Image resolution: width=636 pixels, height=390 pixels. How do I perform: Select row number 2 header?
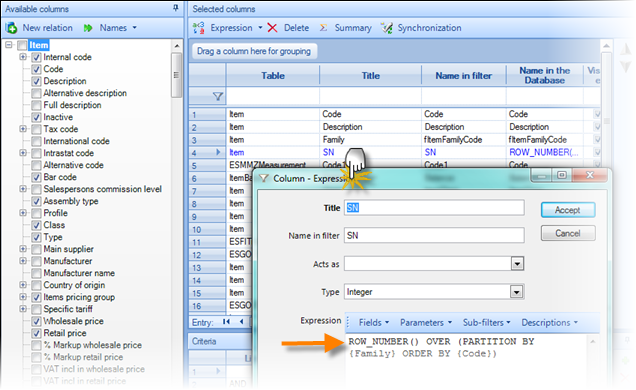click(x=207, y=127)
